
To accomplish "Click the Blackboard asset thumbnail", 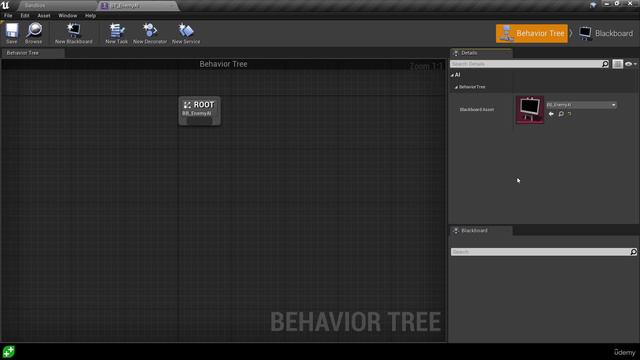I will pos(530,110).
